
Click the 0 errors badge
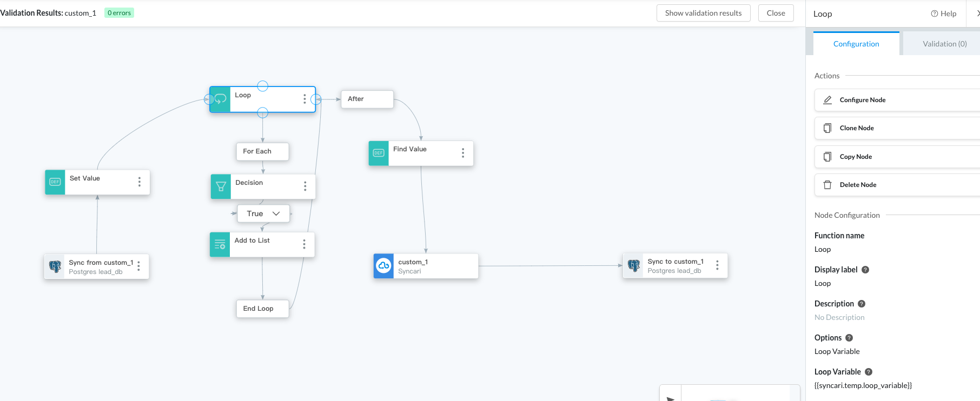tap(119, 13)
